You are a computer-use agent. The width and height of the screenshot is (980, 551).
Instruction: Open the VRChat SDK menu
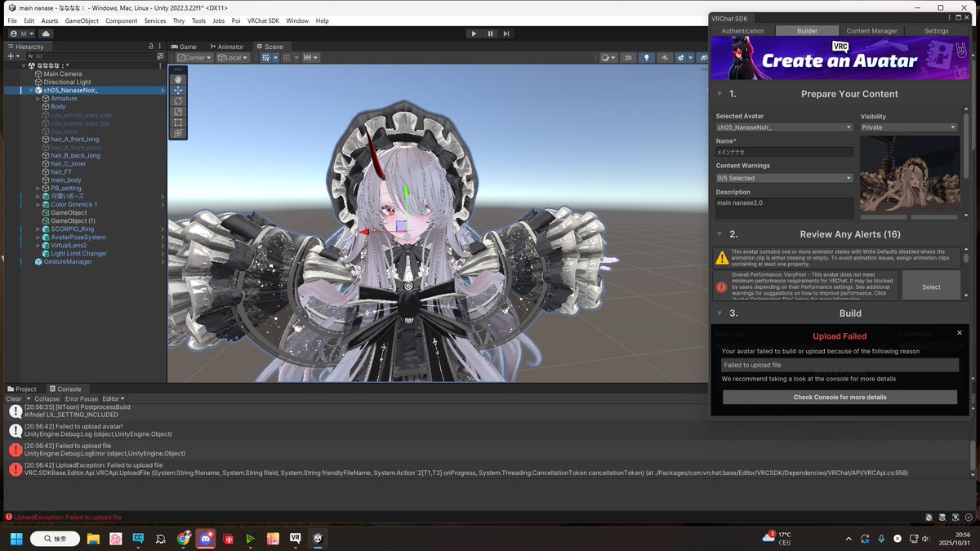(x=263, y=20)
